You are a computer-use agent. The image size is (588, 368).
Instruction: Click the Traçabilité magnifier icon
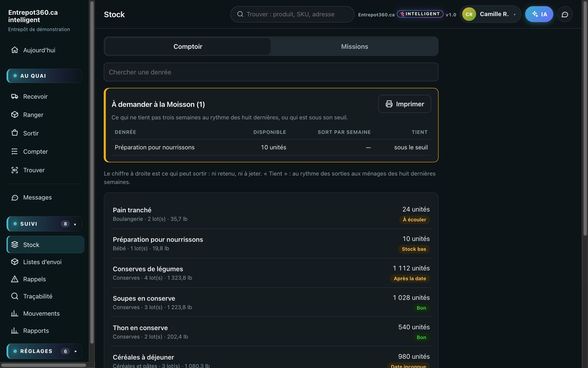(15, 296)
